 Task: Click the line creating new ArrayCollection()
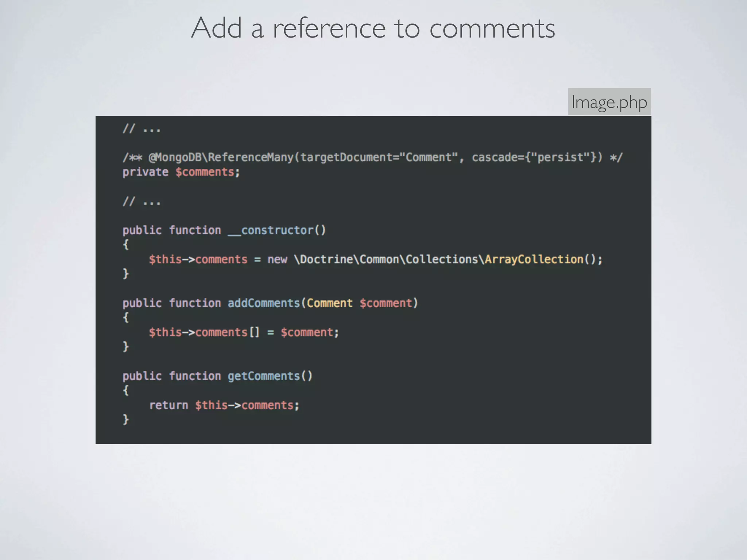point(376,260)
